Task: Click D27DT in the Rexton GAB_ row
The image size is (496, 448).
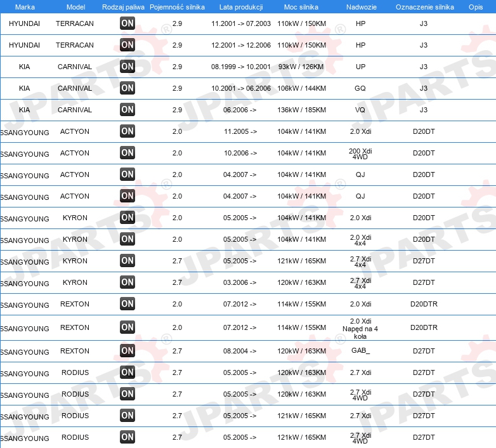Action: click(x=424, y=351)
